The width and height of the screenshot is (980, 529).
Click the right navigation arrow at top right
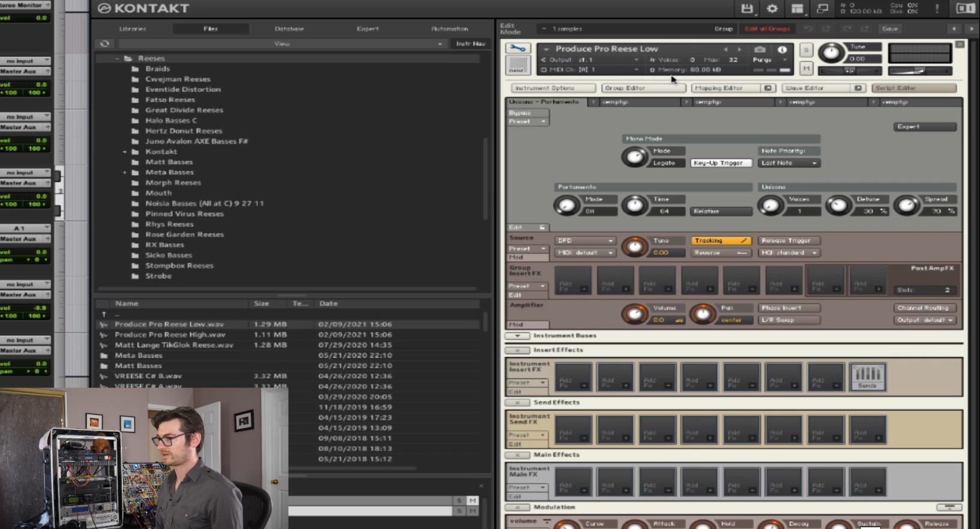click(971, 29)
